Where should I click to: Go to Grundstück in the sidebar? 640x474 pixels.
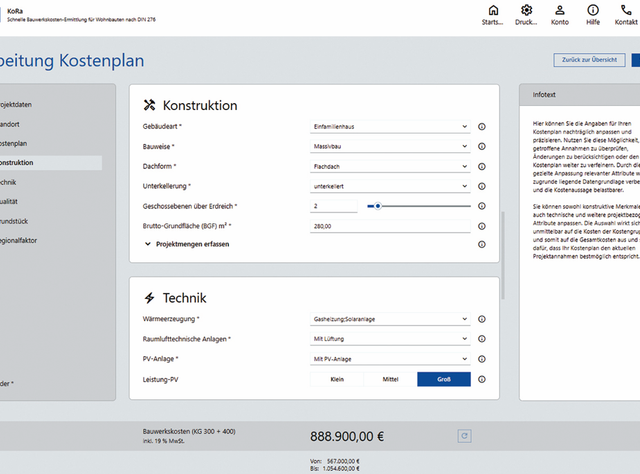(14, 221)
